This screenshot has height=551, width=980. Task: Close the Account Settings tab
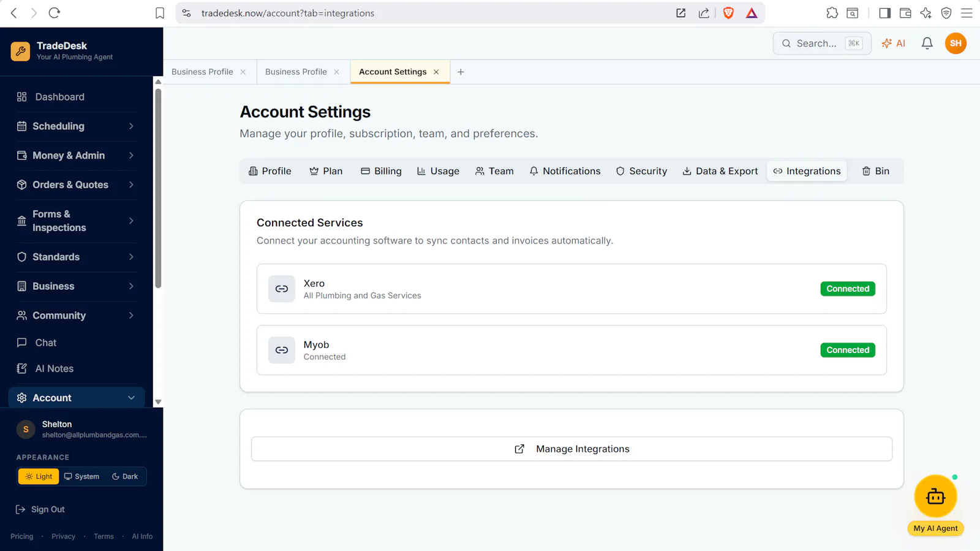pyautogui.click(x=436, y=72)
